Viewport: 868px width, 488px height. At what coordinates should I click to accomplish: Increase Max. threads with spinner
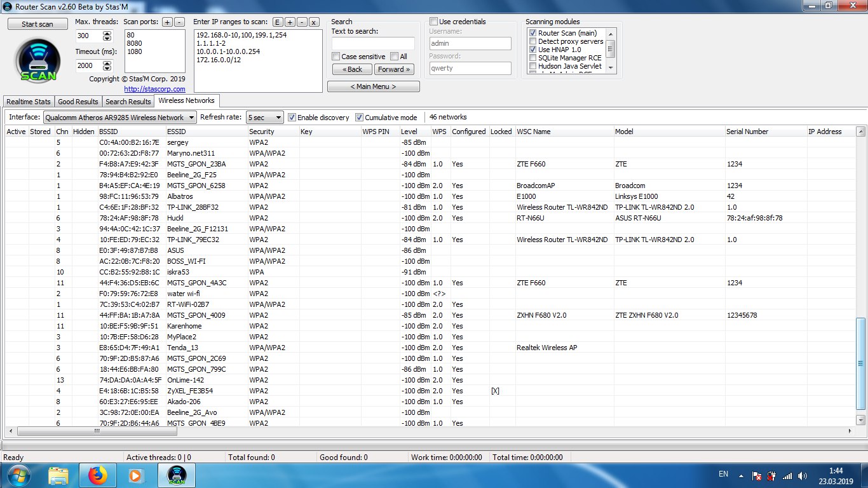(107, 33)
